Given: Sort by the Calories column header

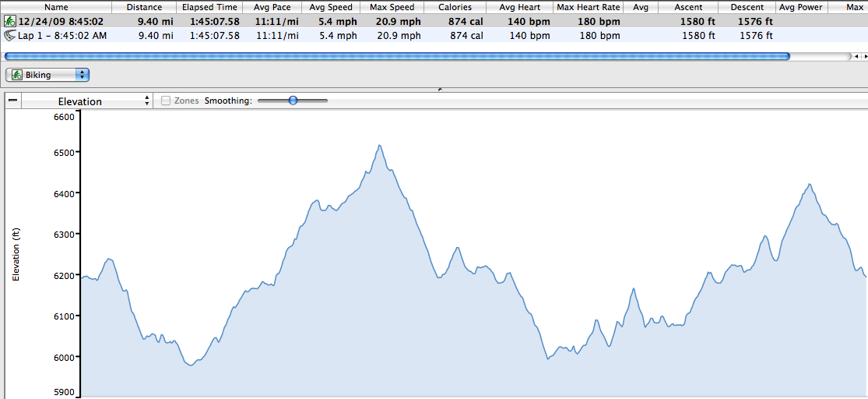Looking at the screenshot, I should pyautogui.click(x=455, y=7).
